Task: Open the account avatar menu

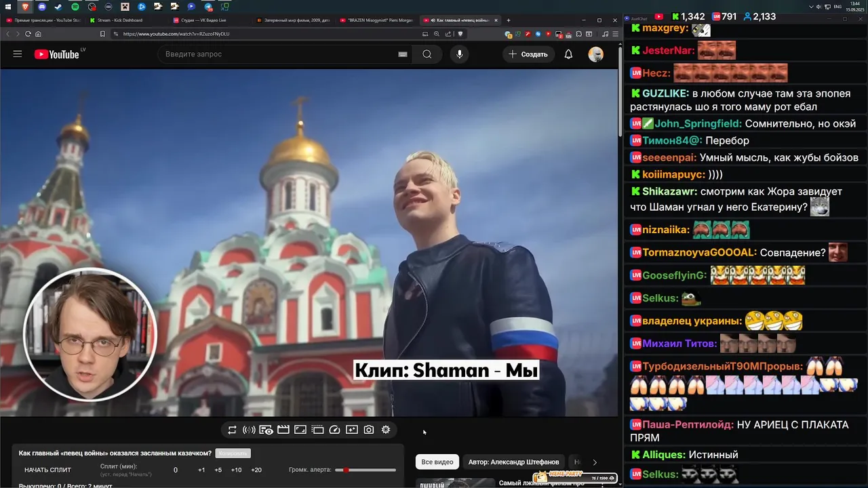Action: coord(596,54)
